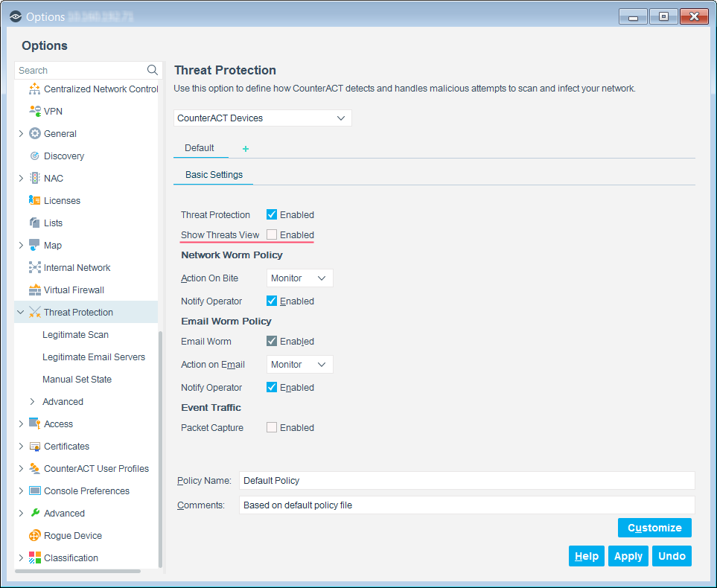
Task: Click the Classification colored squares icon
Action: point(35,557)
